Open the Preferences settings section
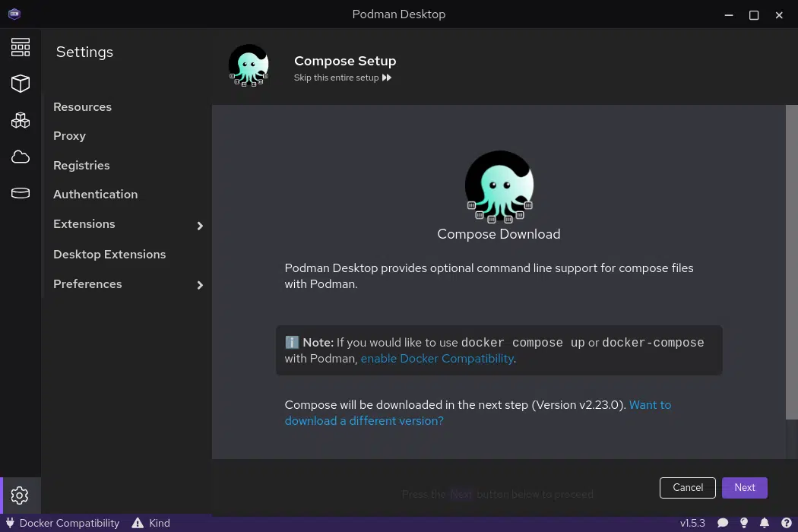 pos(87,284)
